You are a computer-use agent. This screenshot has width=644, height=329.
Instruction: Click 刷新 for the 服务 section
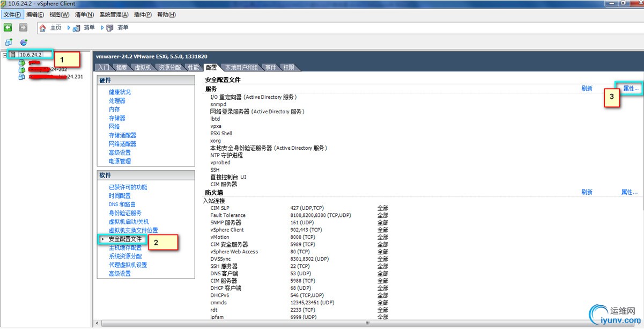[x=587, y=88]
